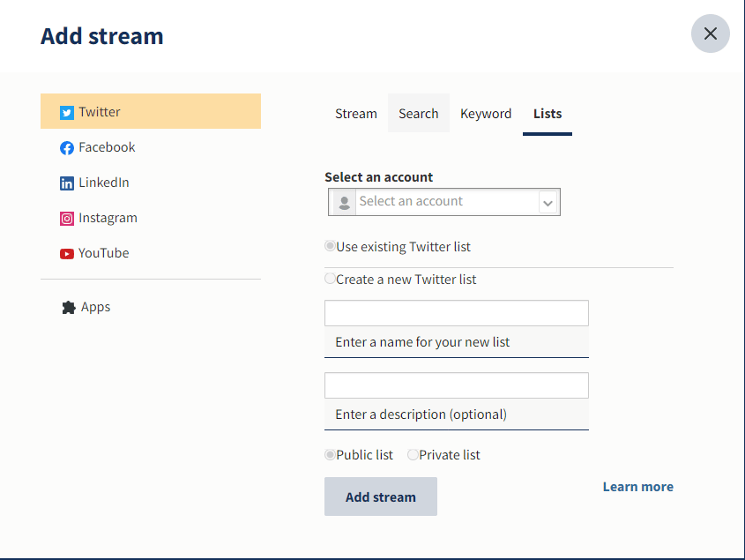
Task: Select Use existing Twitter list option
Action: click(x=330, y=246)
